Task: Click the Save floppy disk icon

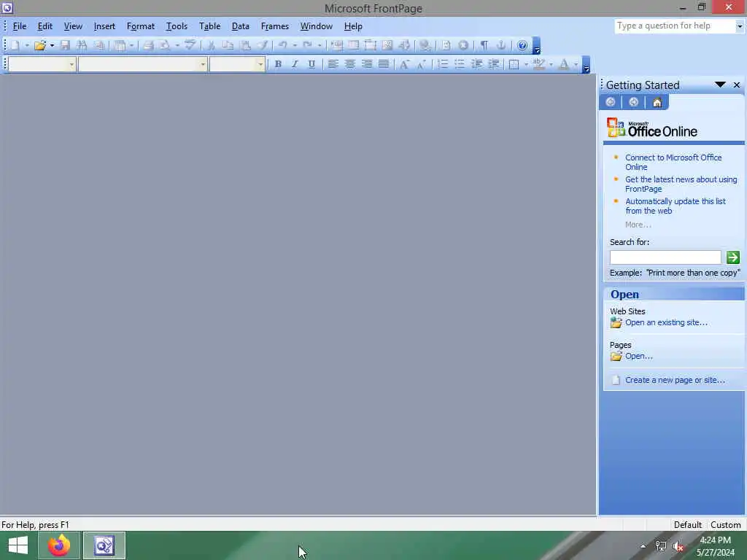Action: [65, 45]
